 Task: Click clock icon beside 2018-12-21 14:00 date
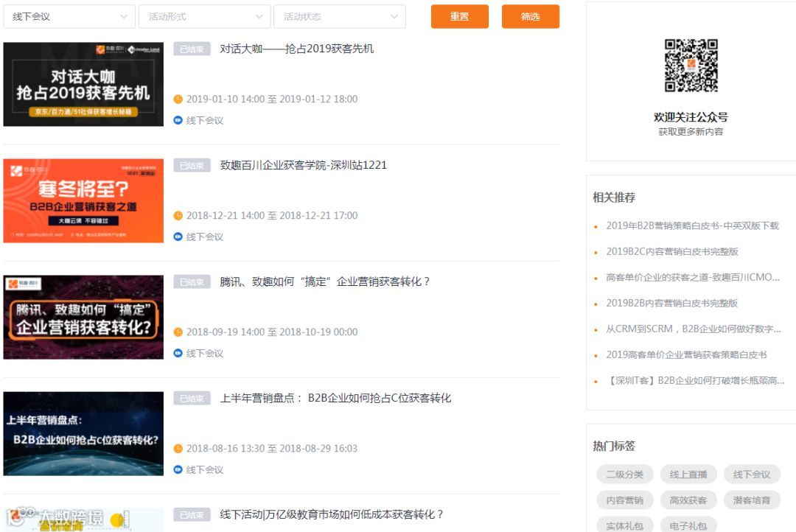pos(178,216)
